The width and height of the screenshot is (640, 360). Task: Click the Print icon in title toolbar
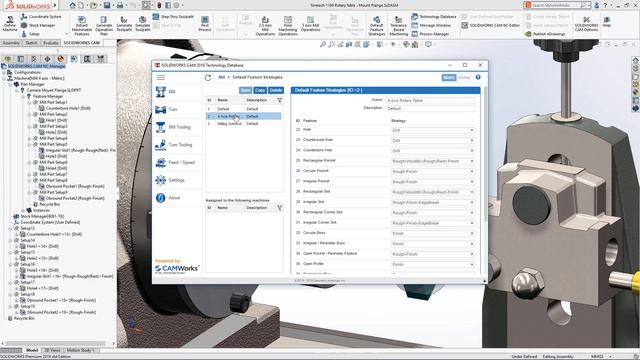pos(120,5)
